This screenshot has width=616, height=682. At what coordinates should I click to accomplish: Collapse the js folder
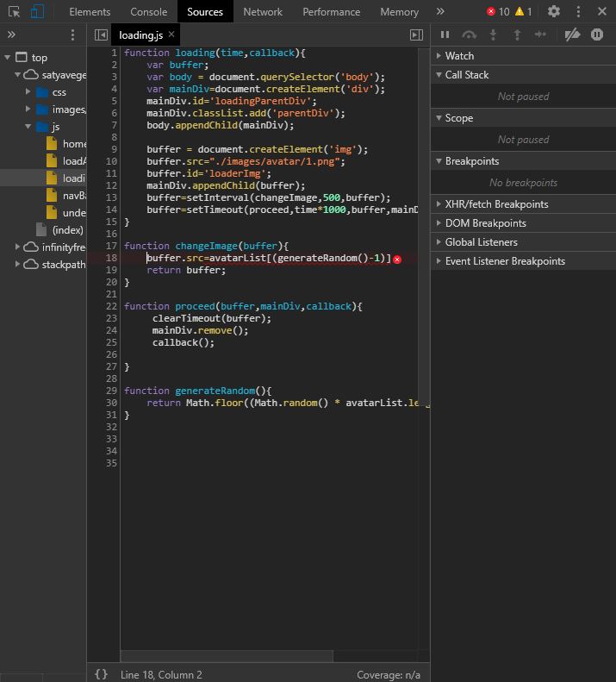coord(28,126)
